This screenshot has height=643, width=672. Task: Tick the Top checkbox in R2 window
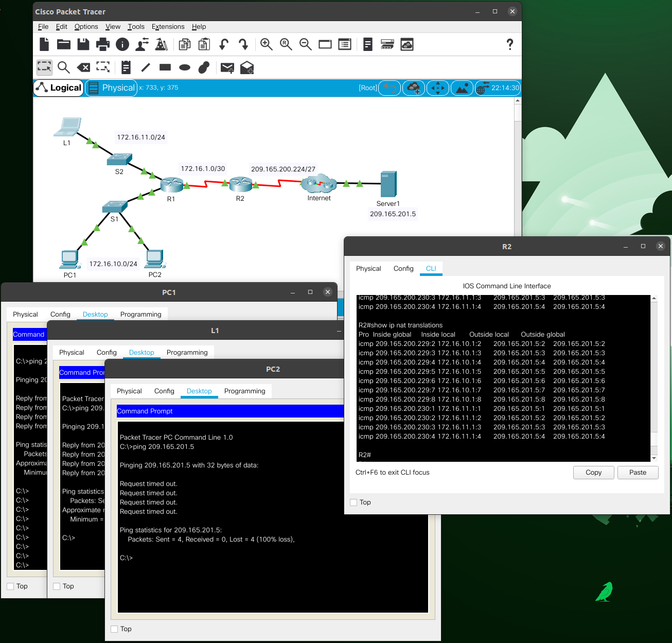tap(353, 502)
